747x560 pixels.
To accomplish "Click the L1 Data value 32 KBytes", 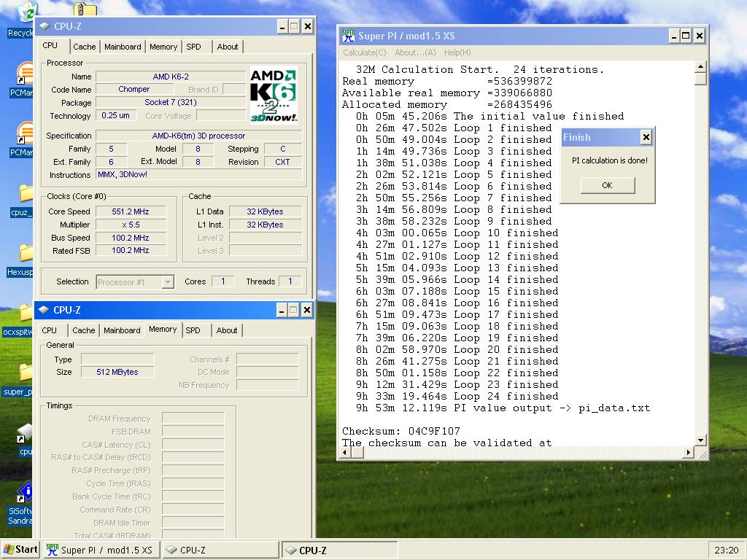I will tap(266, 211).
